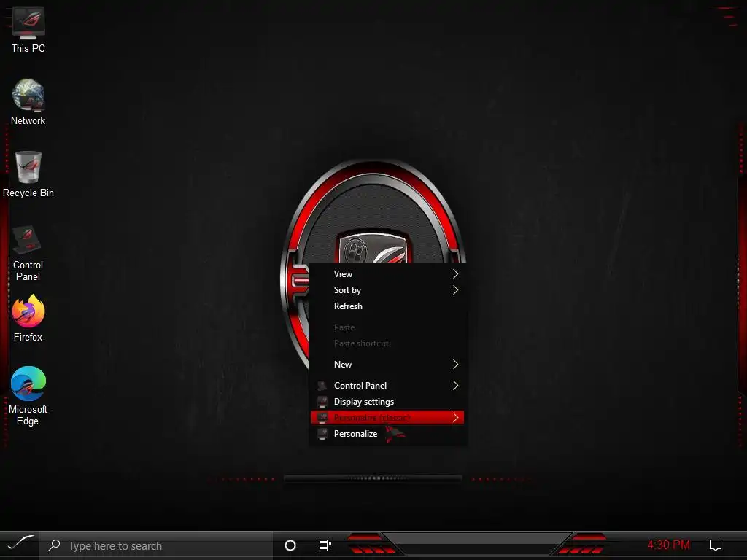The image size is (747, 560).
Task: Click the Cortana circle icon in taskbar
Action: pyautogui.click(x=290, y=545)
